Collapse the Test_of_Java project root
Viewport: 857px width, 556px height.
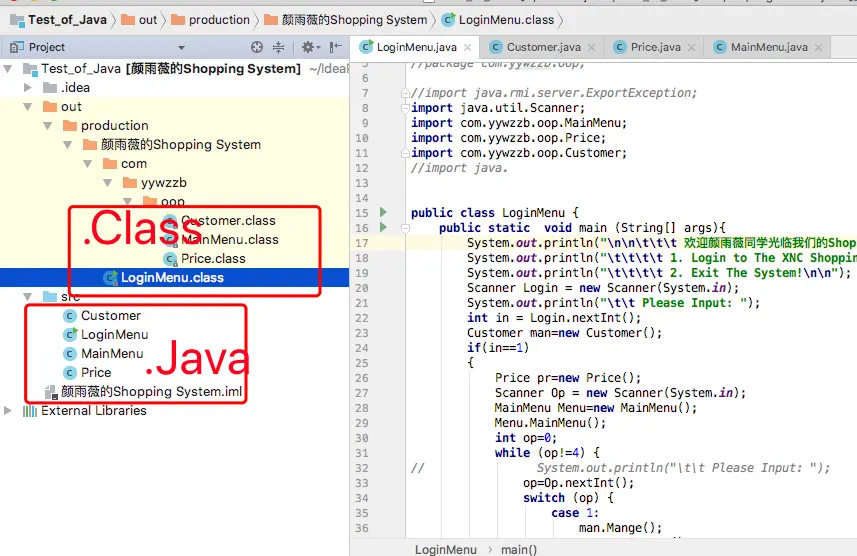[x=8, y=69]
